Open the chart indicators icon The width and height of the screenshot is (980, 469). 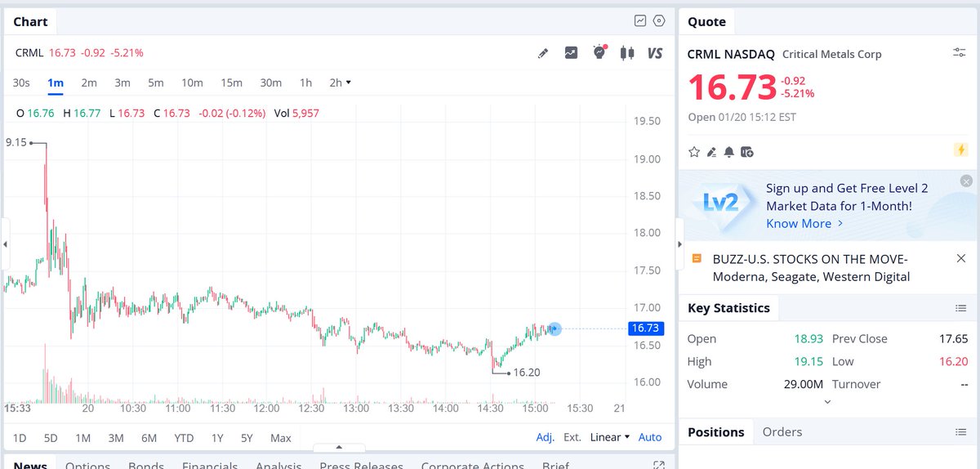coord(571,53)
